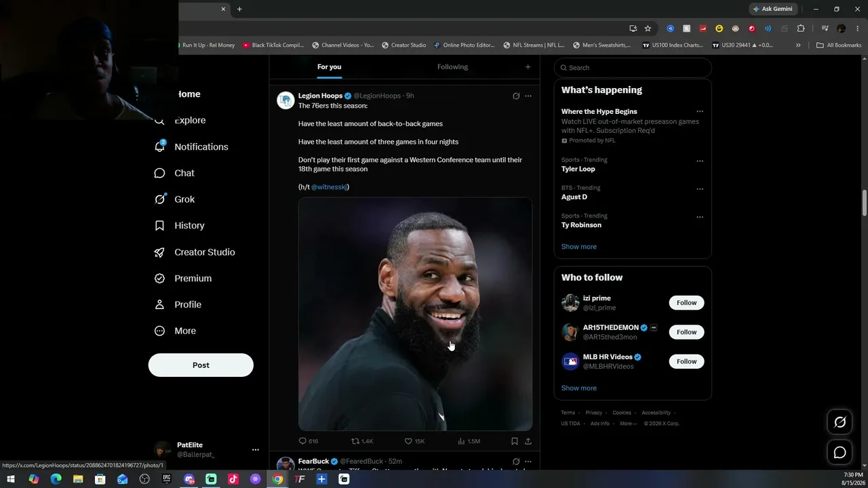The width and height of the screenshot is (868, 488).
Task: Open the Grok icon in sidebar
Action: (x=160, y=199)
